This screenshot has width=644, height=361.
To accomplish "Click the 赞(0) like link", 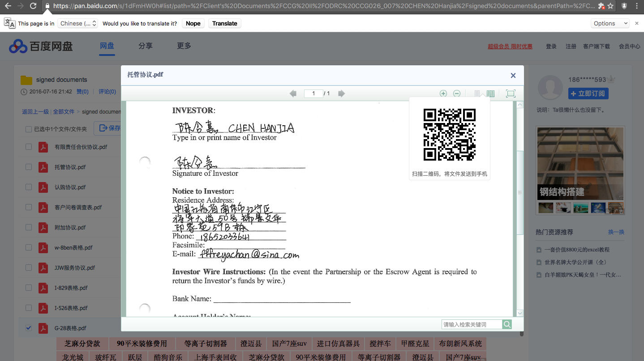I will tap(82, 92).
